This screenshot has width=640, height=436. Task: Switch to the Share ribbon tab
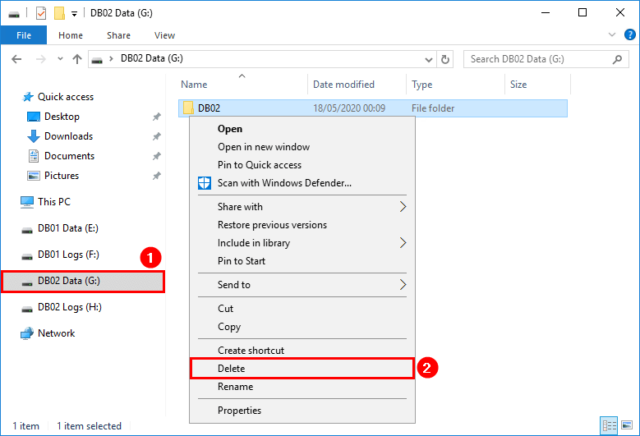tap(118, 36)
